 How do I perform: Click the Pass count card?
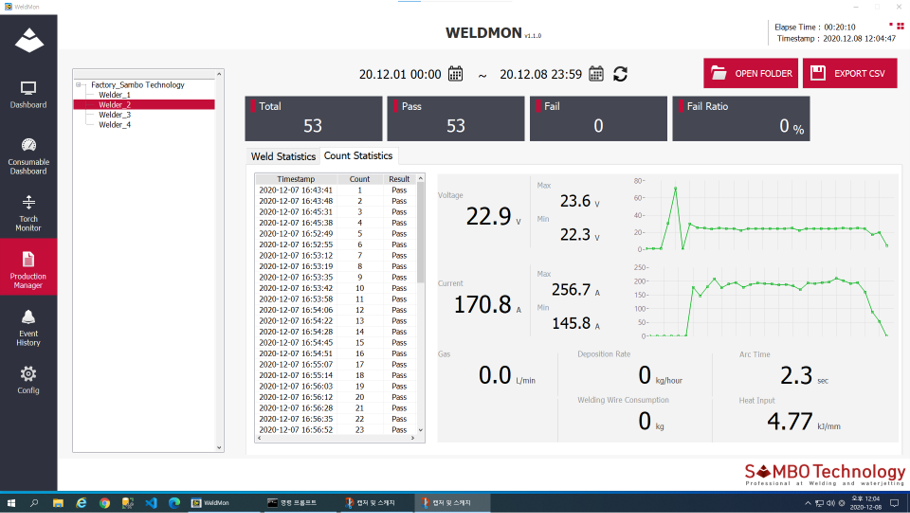[x=456, y=118]
